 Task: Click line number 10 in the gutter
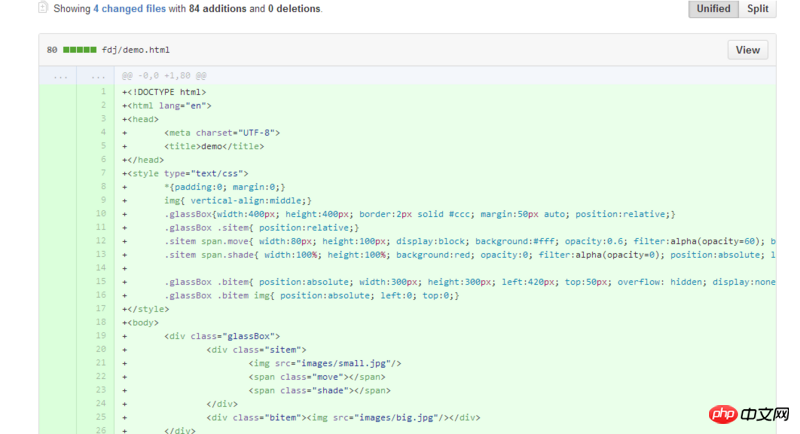pos(101,214)
